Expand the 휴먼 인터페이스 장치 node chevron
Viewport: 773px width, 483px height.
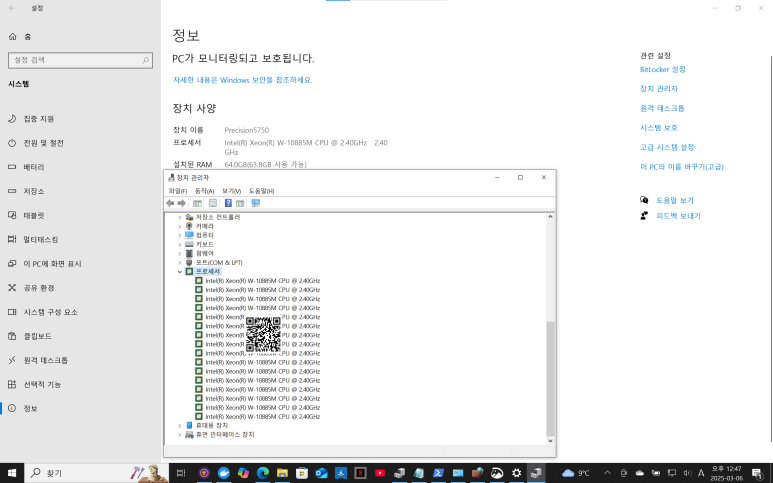click(180, 435)
